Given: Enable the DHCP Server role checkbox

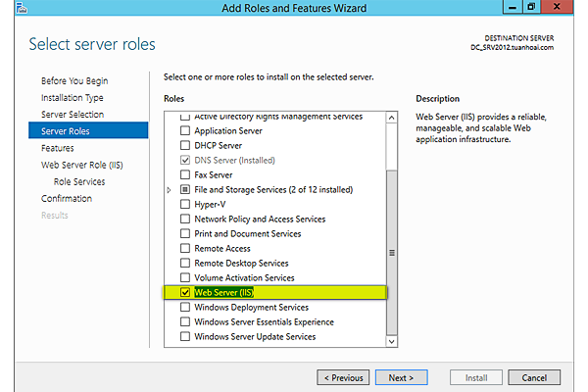Looking at the screenshot, I should point(185,145).
